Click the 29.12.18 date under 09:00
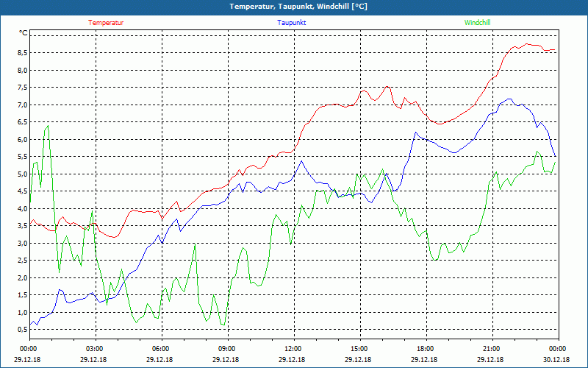 226,359
